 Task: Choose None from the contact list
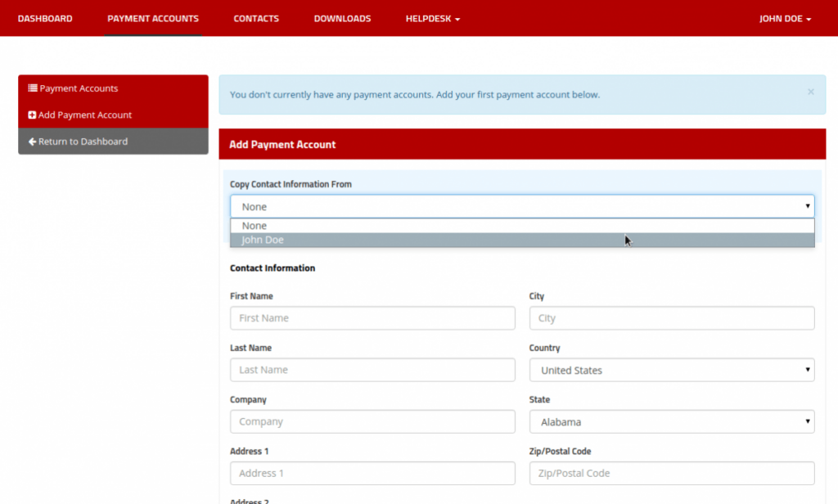[522, 226]
